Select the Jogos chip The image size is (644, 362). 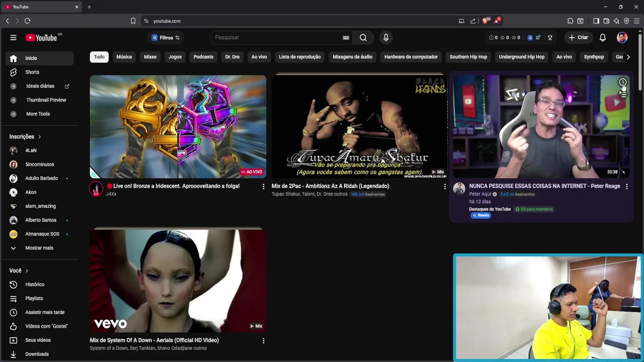[175, 57]
